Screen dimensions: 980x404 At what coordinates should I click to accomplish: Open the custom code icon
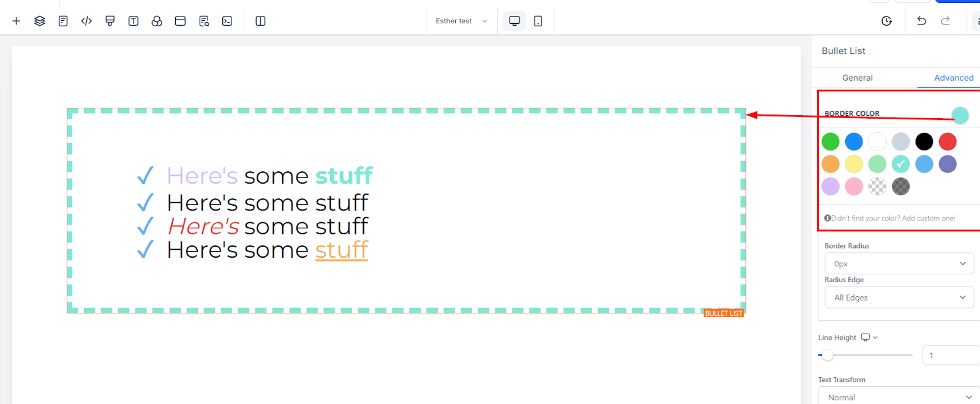click(x=86, y=21)
